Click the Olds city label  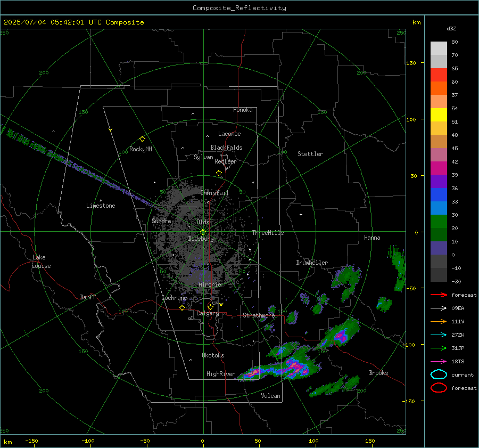203,222
